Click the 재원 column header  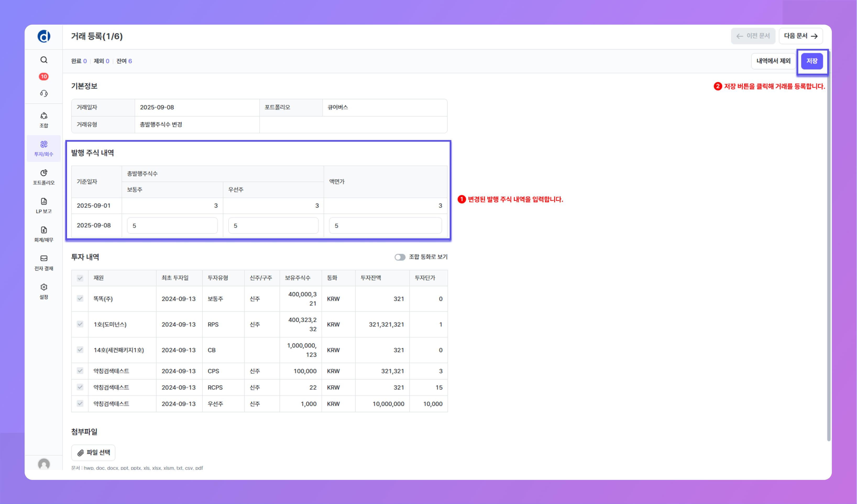click(122, 278)
